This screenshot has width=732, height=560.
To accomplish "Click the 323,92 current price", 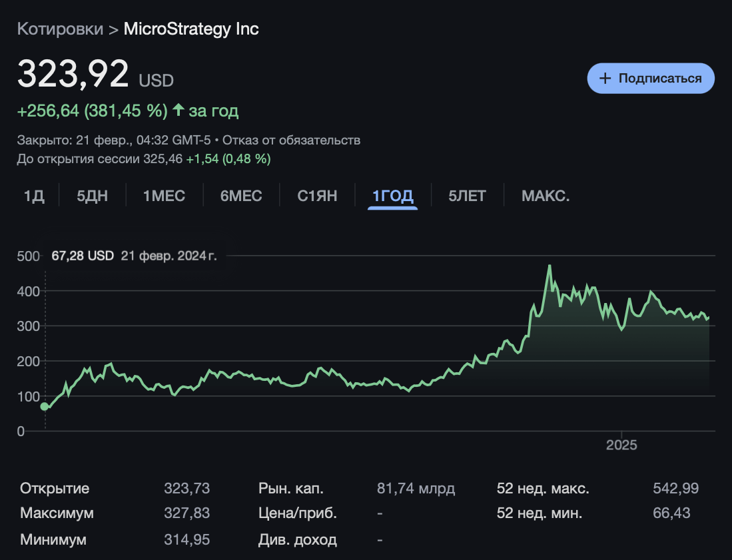I will pyautogui.click(x=73, y=74).
